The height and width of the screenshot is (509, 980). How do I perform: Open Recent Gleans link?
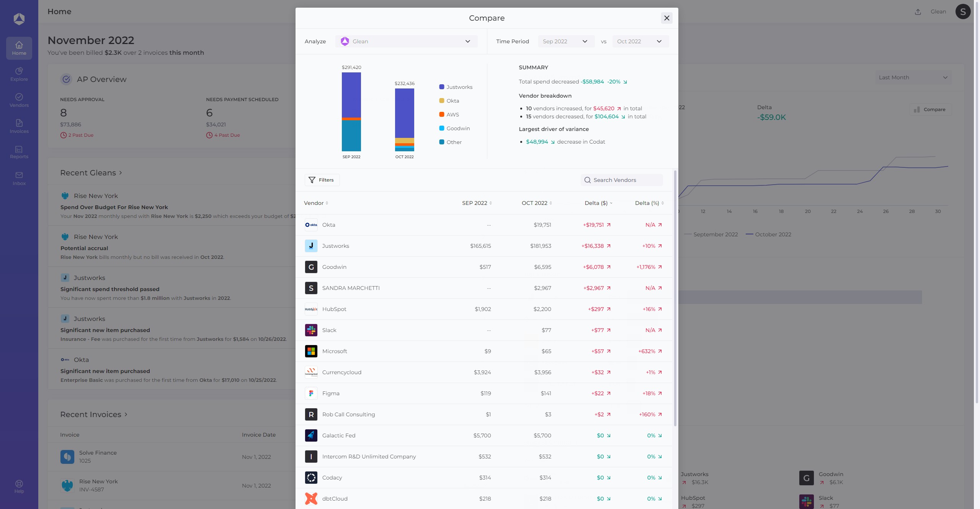tap(91, 173)
